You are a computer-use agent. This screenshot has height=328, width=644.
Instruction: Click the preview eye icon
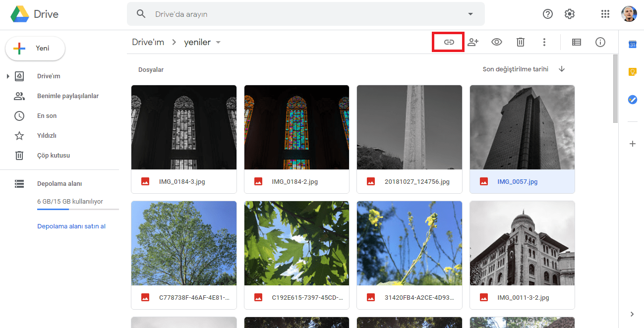click(497, 42)
